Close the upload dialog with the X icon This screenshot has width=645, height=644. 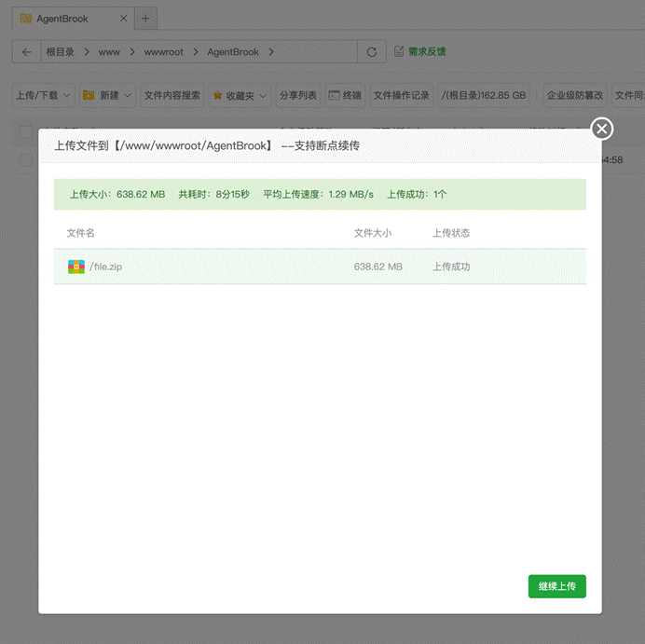(x=602, y=129)
